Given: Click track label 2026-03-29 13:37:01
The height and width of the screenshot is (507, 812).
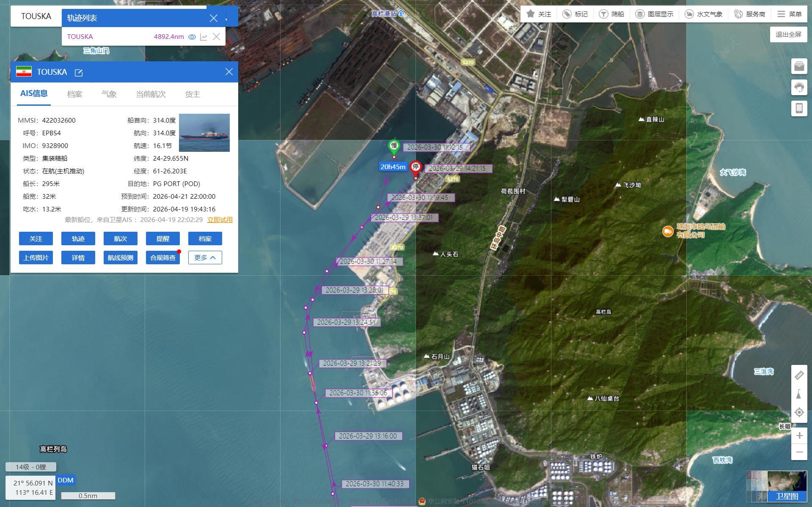Looking at the screenshot, I should pos(405,217).
